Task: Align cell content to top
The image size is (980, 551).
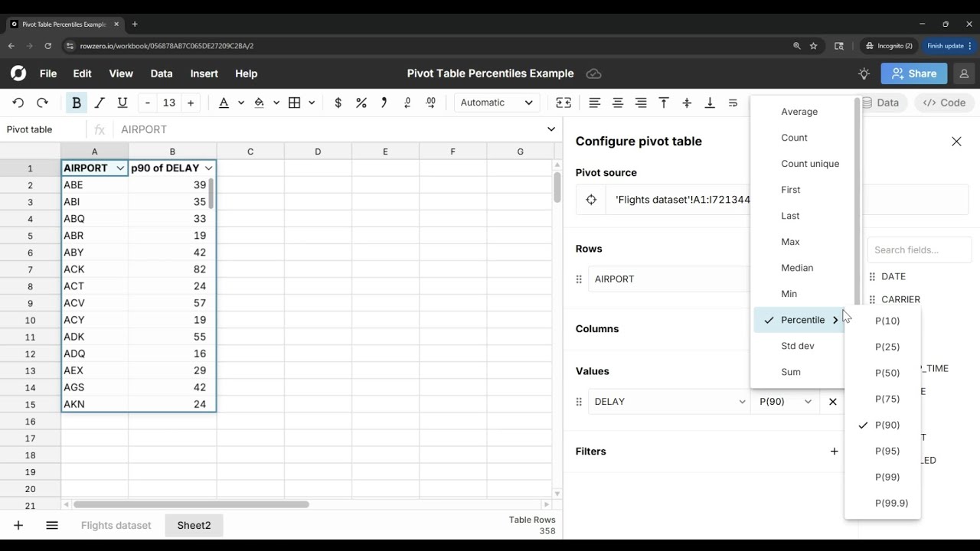Action: [664, 103]
